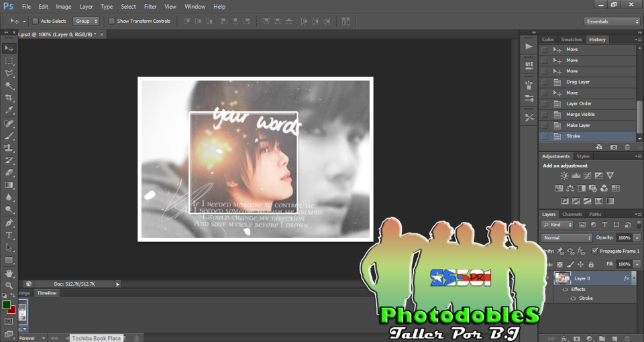644x342 pixels.
Task: Switch to the Styles tab
Action: (583, 156)
